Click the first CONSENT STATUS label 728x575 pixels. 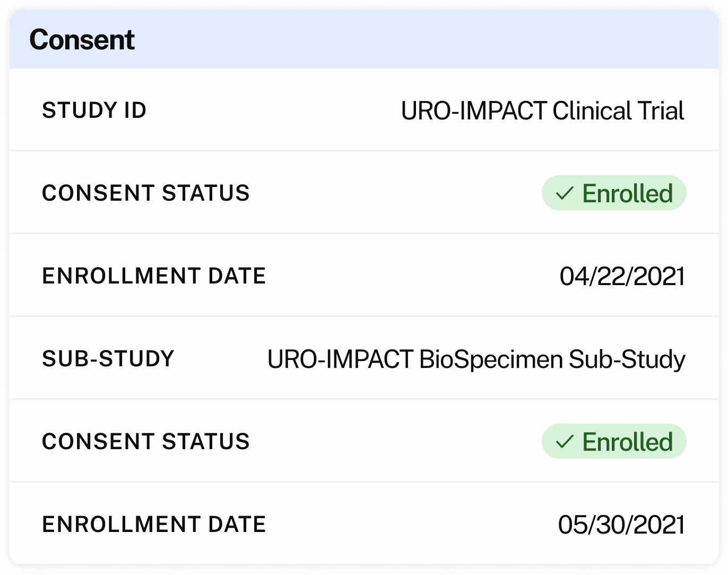point(146,193)
